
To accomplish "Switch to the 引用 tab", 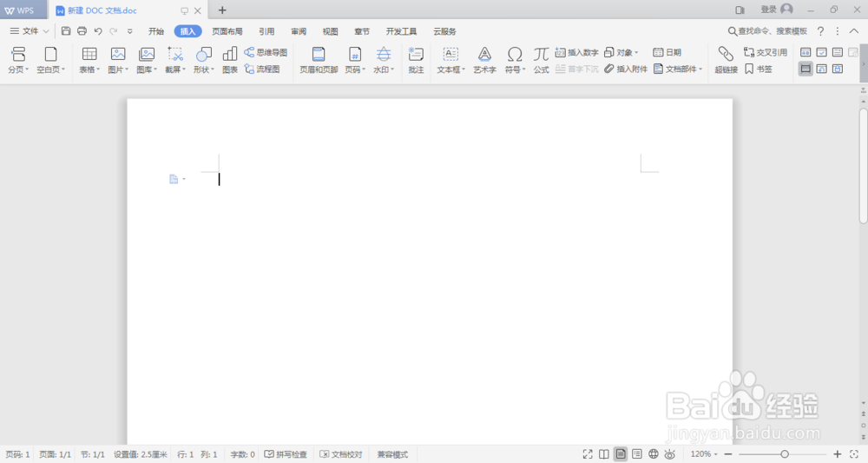I will [x=266, y=31].
